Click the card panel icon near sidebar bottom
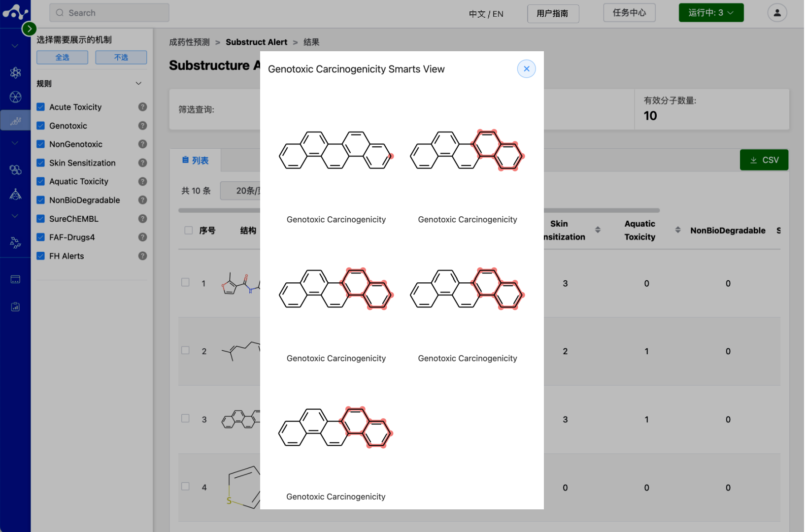Image resolution: width=805 pixels, height=532 pixels. point(15,278)
